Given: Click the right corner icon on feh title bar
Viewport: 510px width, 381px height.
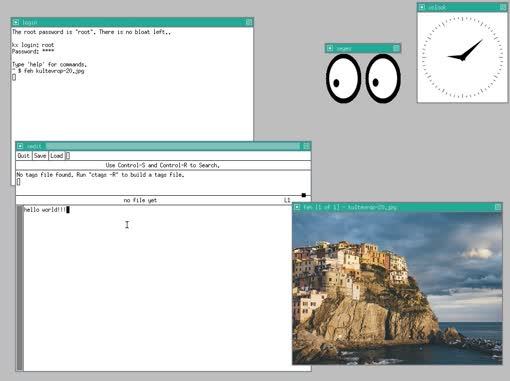Looking at the screenshot, I should pos(498,207).
